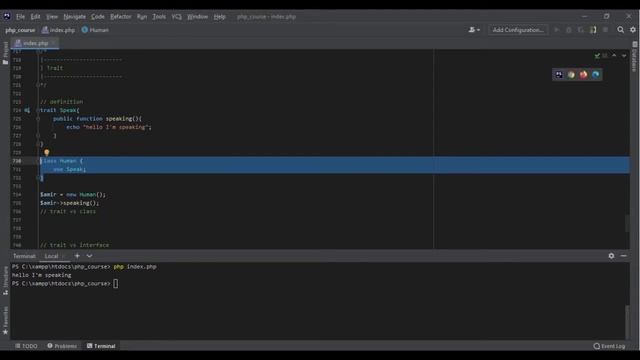This screenshot has width=640, height=360.
Task: Open the Navigate menu
Action: pyautogui.click(x=75, y=17)
